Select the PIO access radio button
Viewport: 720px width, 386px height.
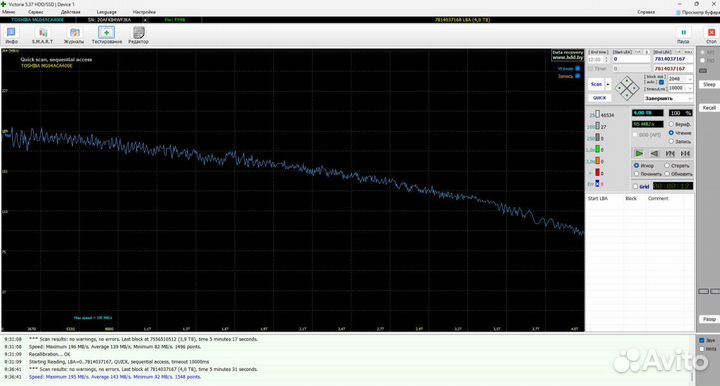coord(703,61)
